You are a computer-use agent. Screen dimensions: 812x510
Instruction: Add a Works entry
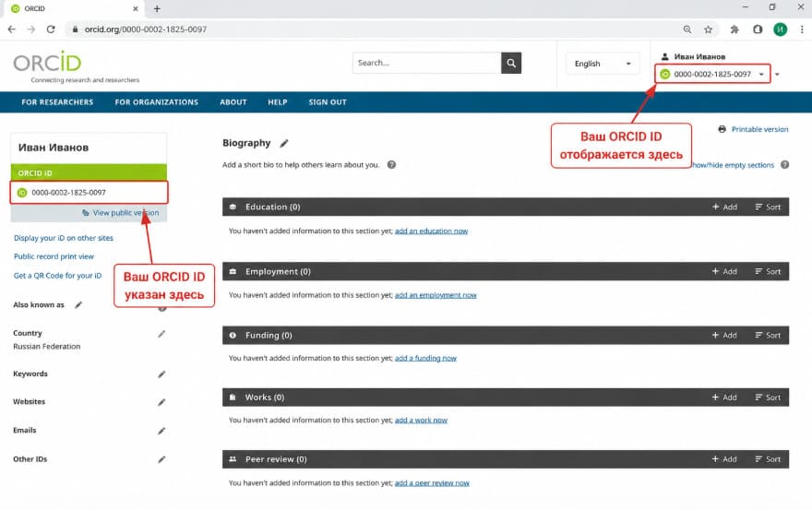coord(724,397)
